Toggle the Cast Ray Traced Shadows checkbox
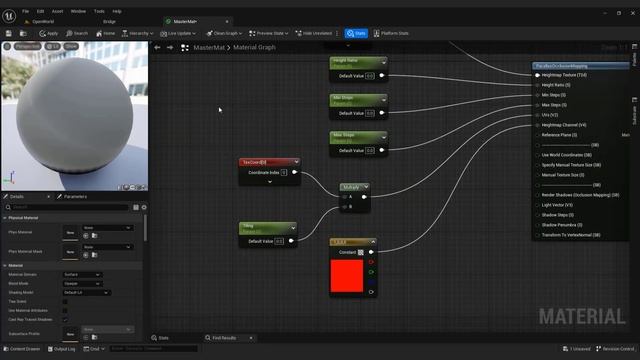Image resolution: width=640 pixels, height=360 pixels. click(65, 320)
